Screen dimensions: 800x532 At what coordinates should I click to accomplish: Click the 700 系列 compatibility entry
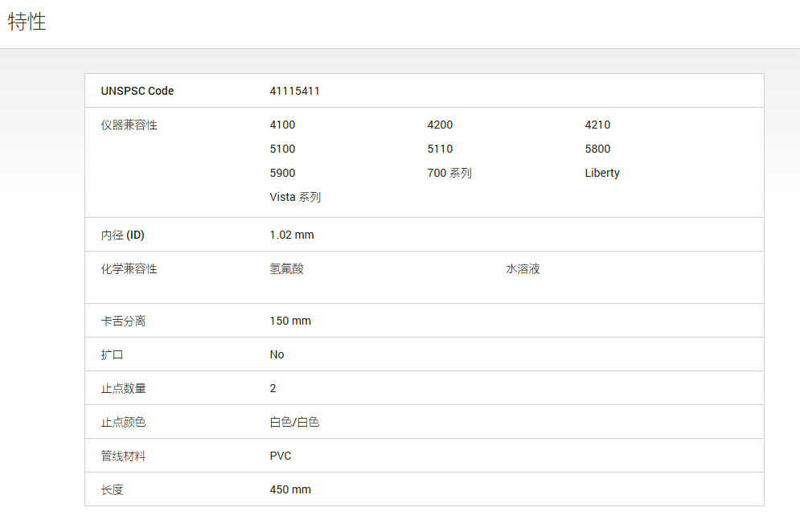[449, 173]
